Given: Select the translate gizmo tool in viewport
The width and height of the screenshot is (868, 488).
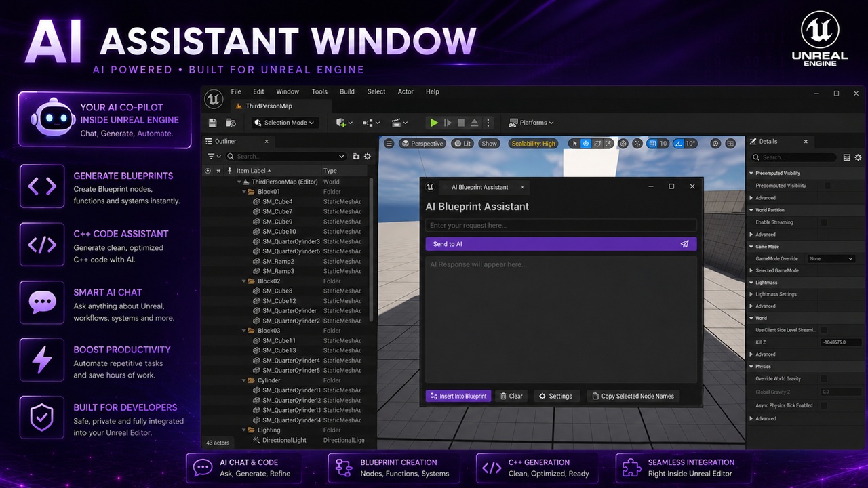Looking at the screenshot, I should click(x=586, y=144).
